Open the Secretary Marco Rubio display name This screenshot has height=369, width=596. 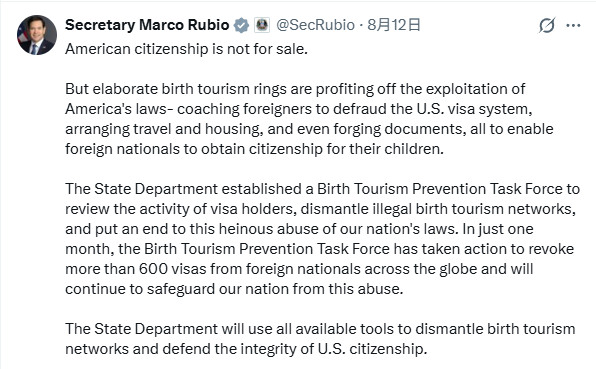(147, 25)
